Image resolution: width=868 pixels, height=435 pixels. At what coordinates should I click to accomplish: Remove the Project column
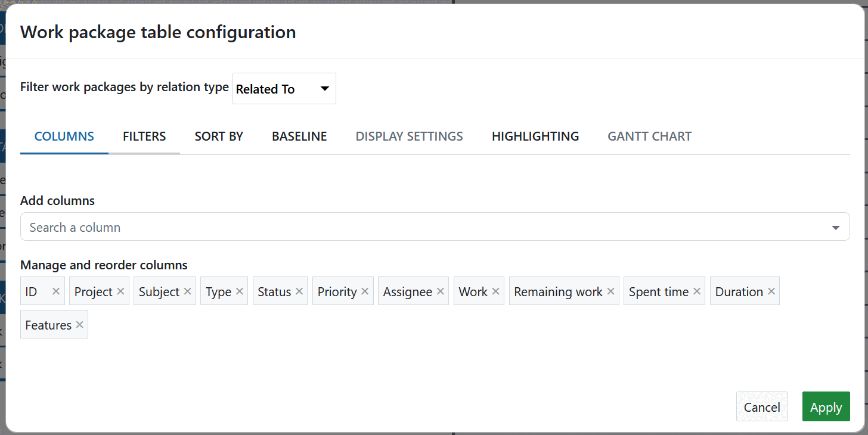[120, 291]
